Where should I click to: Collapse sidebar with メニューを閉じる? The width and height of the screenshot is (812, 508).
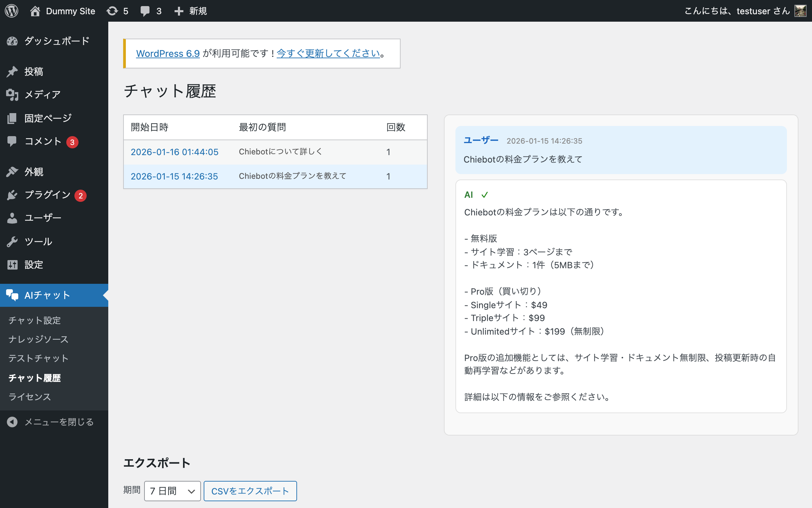tap(59, 422)
